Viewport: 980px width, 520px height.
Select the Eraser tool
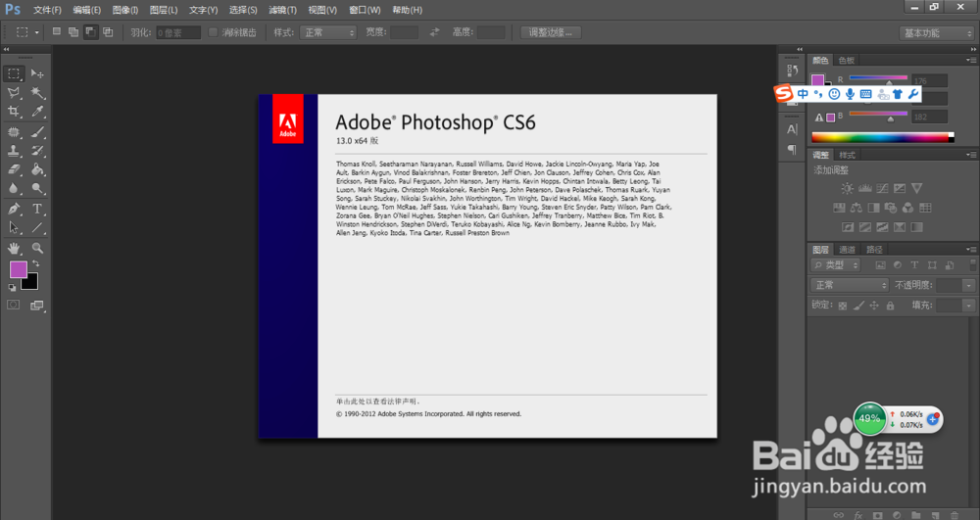pyautogui.click(x=14, y=169)
